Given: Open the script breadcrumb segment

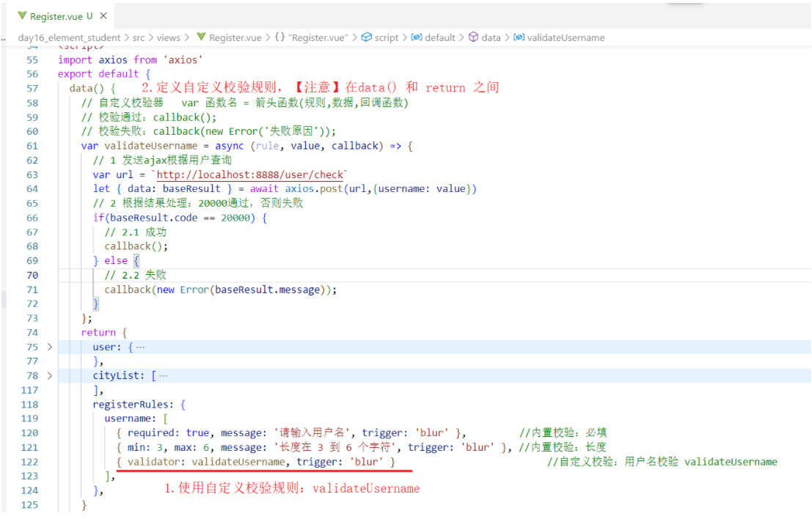Looking at the screenshot, I should coord(387,38).
